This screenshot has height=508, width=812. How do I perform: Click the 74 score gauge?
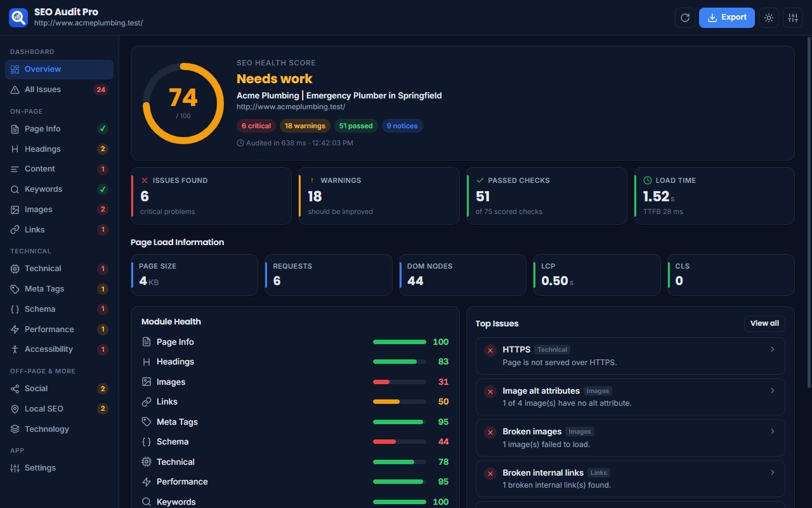183,103
